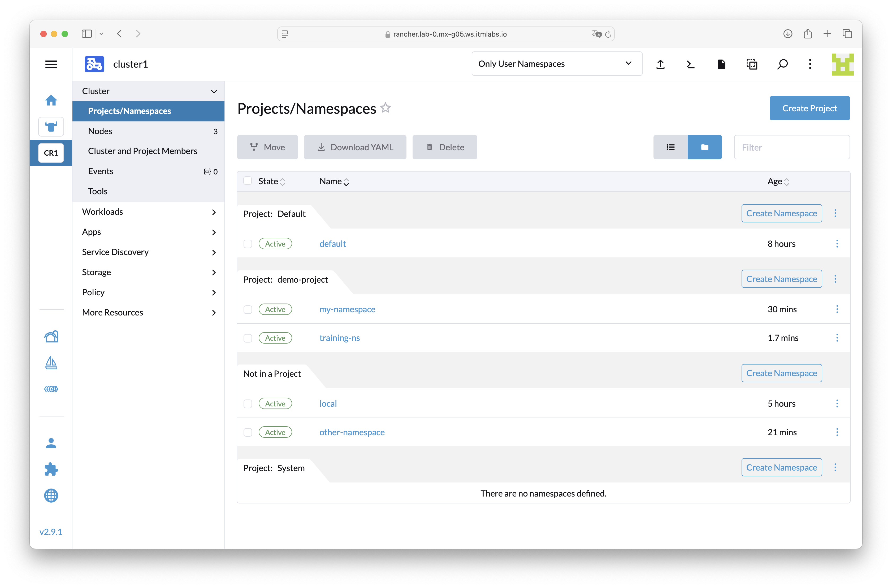Click the Create Project button
The width and height of the screenshot is (892, 588).
pyautogui.click(x=809, y=108)
